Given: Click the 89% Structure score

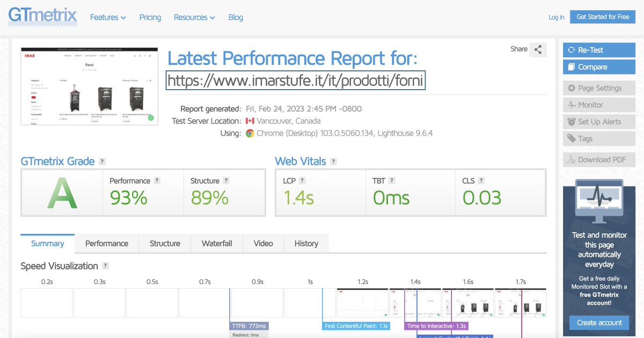Looking at the screenshot, I should pyautogui.click(x=210, y=198).
